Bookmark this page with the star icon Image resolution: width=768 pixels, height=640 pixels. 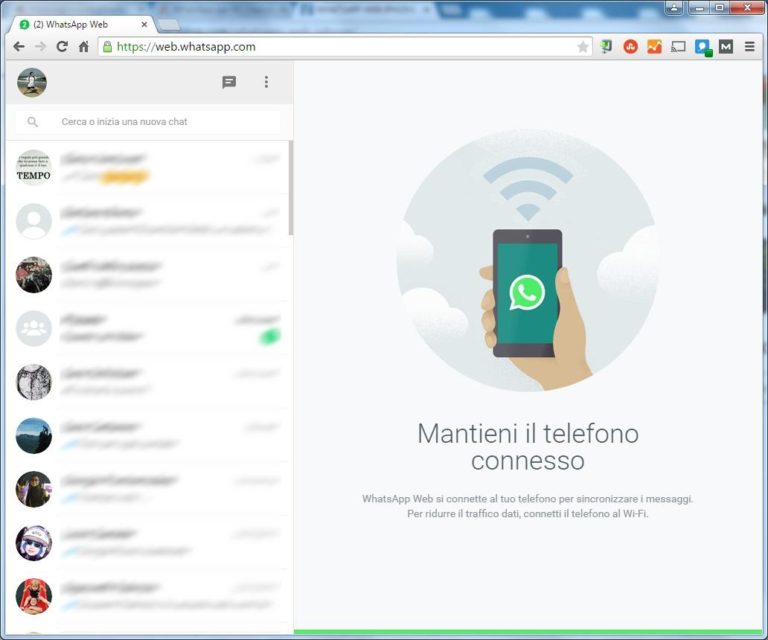pos(582,47)
